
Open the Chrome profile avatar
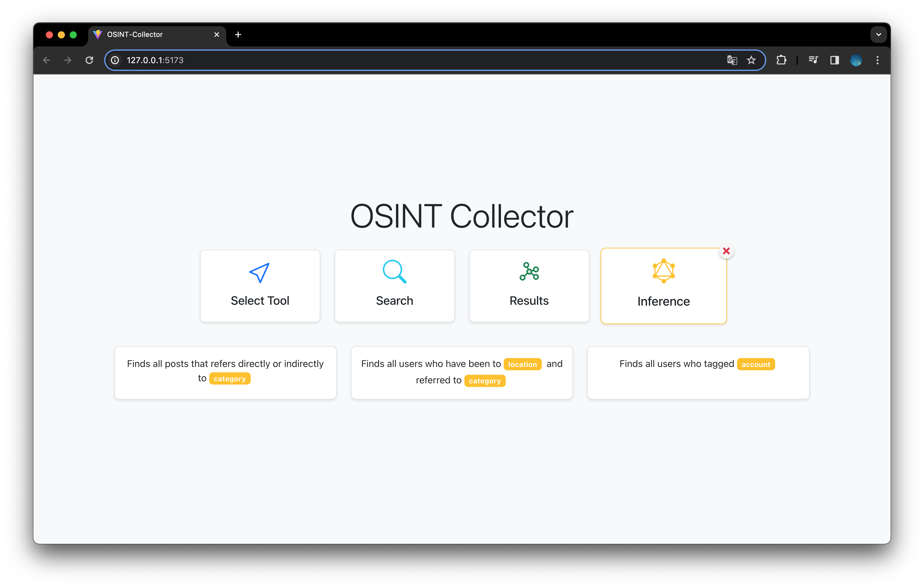(856, 60)
